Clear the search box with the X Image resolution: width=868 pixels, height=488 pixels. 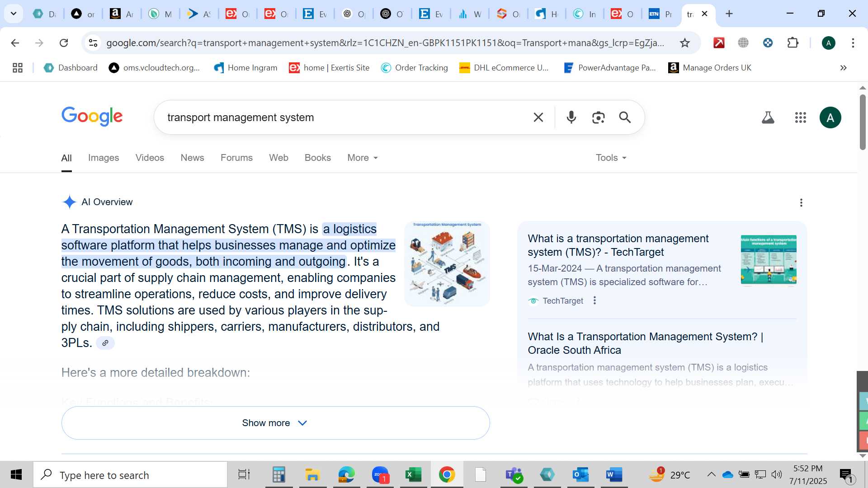point(538,117)
